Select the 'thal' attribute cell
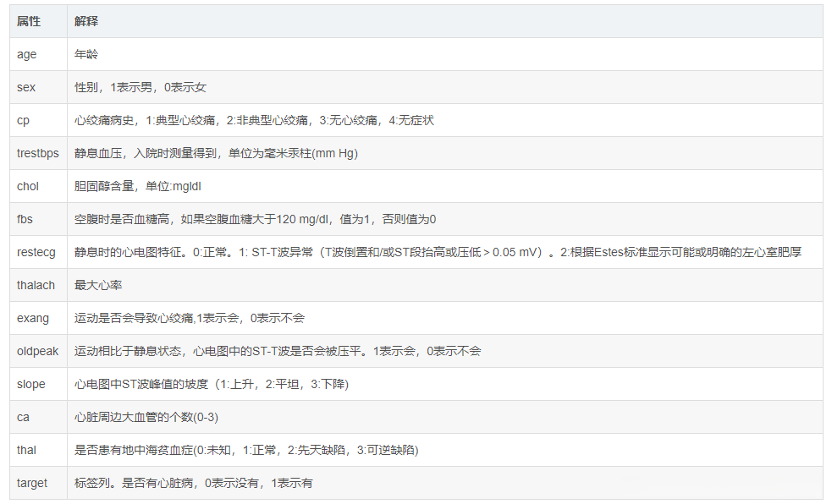 [38, 450]
